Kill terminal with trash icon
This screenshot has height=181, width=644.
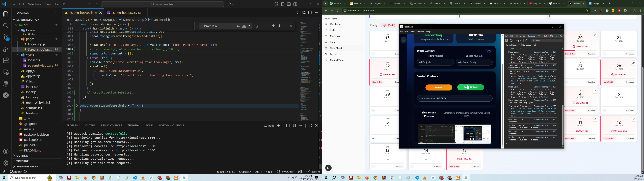tap(294, 126)
